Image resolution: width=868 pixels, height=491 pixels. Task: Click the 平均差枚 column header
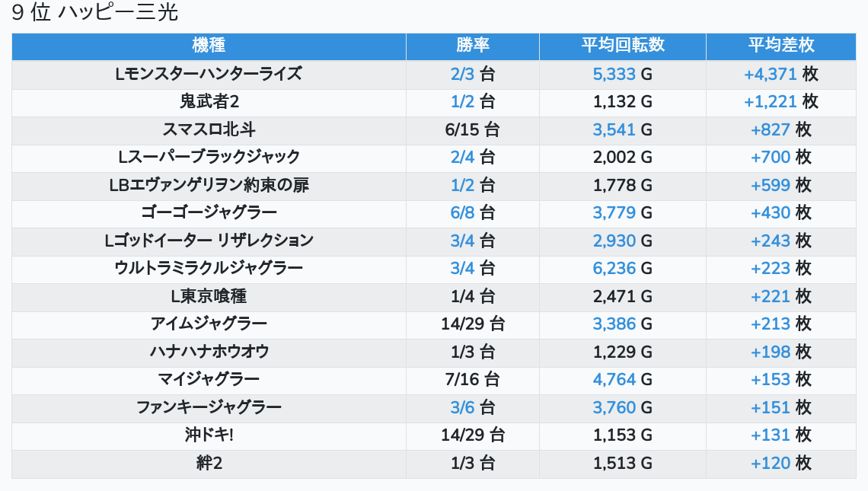tap(780, 45)
